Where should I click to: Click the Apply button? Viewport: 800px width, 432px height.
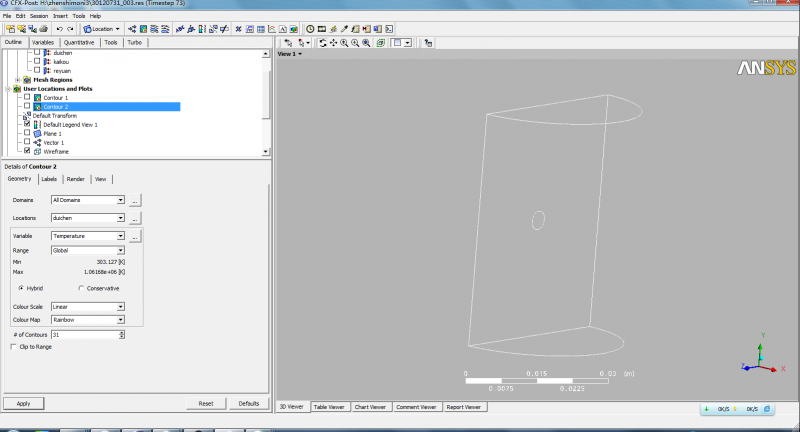point(23,403)
